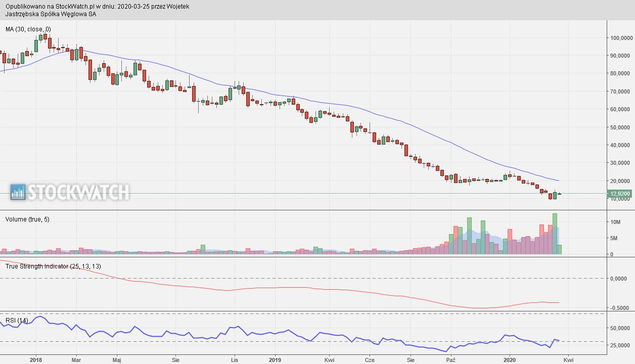Click the StockWatch.pl publication header text
635x364 pixels.
point(98,6)
